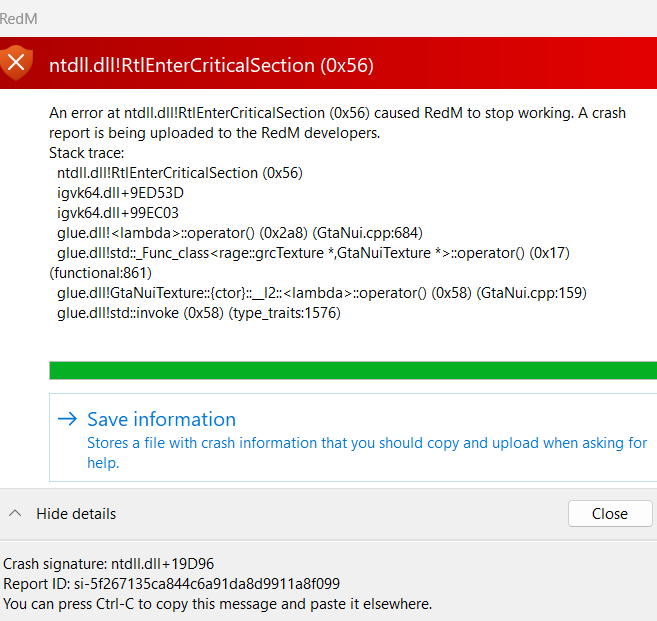Image resolution: width=657 pixels, height=621 pixels.
Task: Click the green crash upload progress bar
Action: (x=353, y=370)
